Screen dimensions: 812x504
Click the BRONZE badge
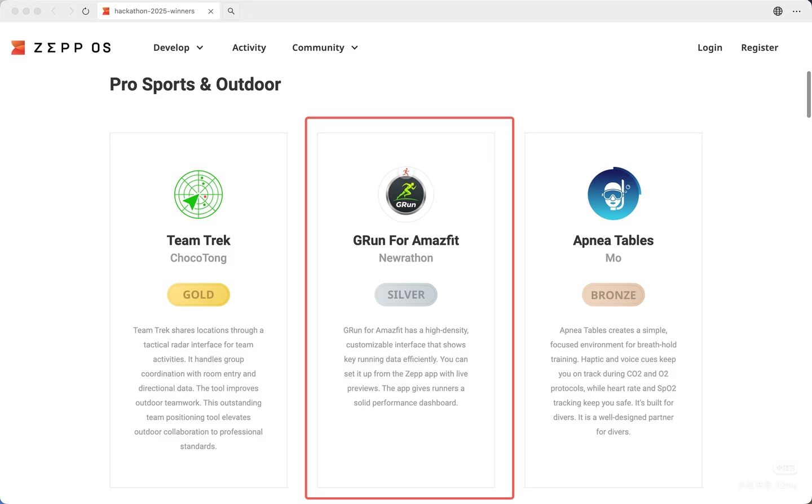click(614, 295)
